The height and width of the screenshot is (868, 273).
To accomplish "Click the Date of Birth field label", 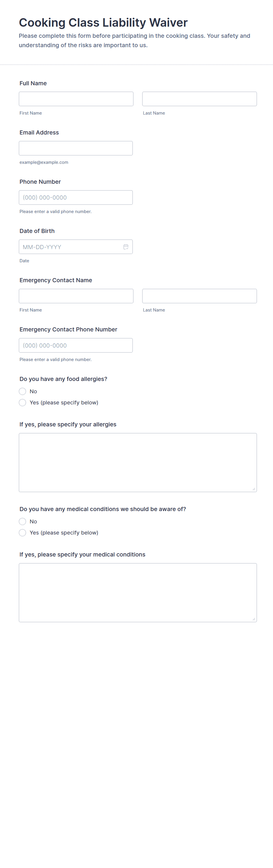I will coord(37,231).
